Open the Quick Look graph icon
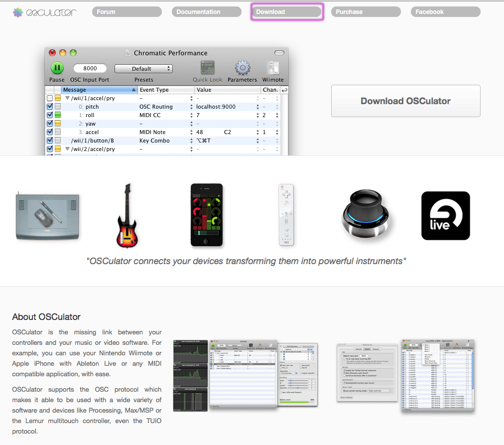Viewport: 504px width, 445px height. click(x=207, y=69)
